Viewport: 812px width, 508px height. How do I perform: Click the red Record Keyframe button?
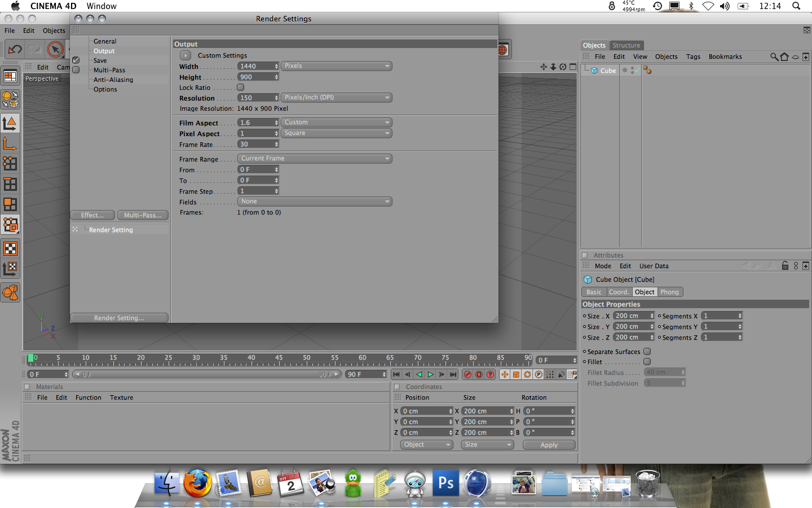(467, 374)
